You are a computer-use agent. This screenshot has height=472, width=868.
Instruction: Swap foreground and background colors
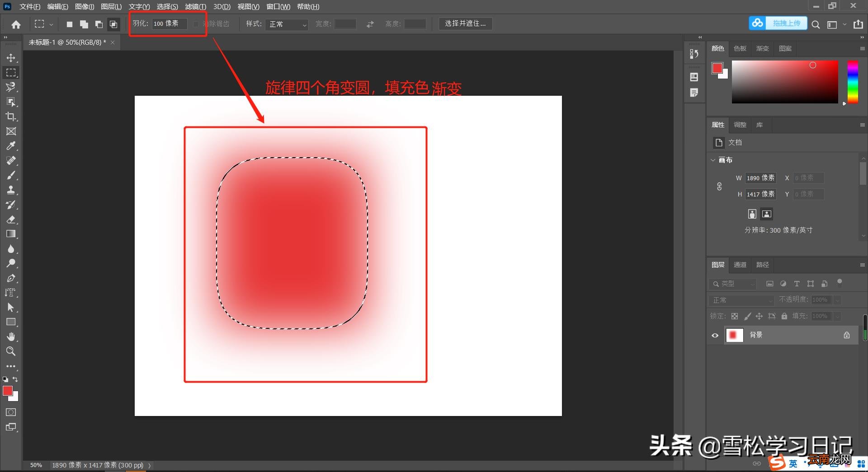click(x=15, y=379)
